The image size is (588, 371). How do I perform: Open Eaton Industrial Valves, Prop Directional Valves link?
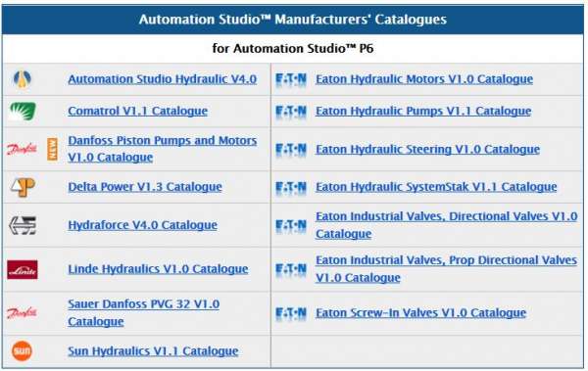click(x=446, y=268)
